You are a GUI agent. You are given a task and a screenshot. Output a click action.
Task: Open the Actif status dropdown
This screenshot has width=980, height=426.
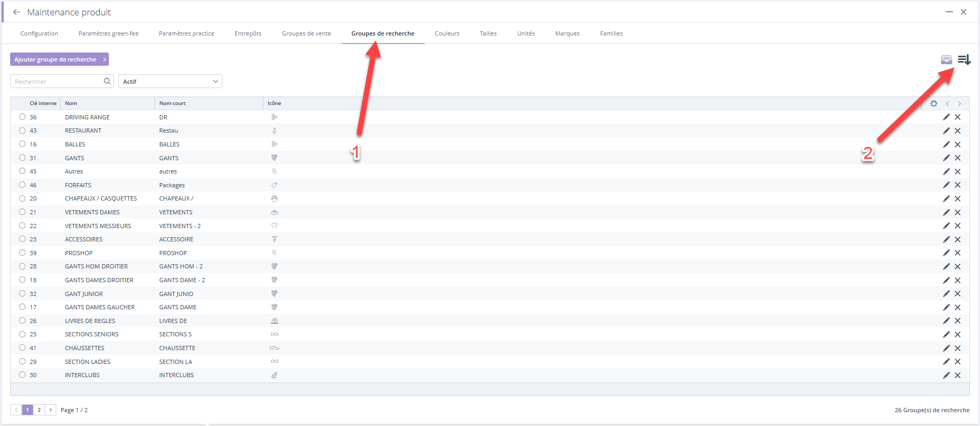point(170,81)
